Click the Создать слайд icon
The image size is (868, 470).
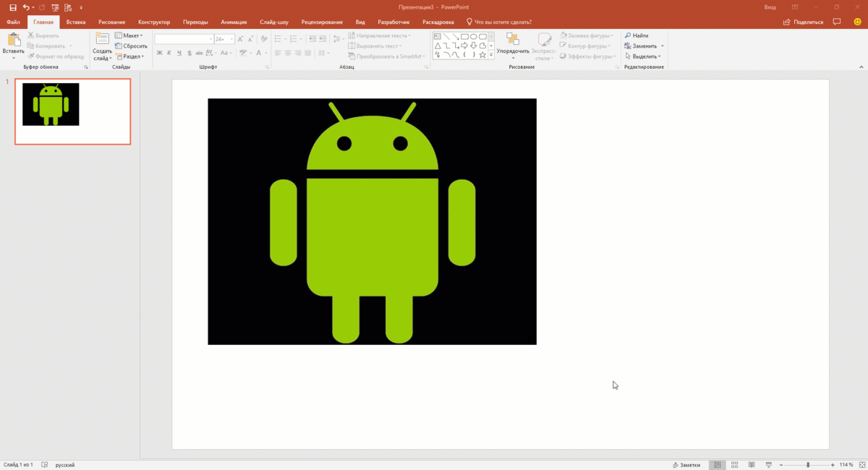[102, 39]
